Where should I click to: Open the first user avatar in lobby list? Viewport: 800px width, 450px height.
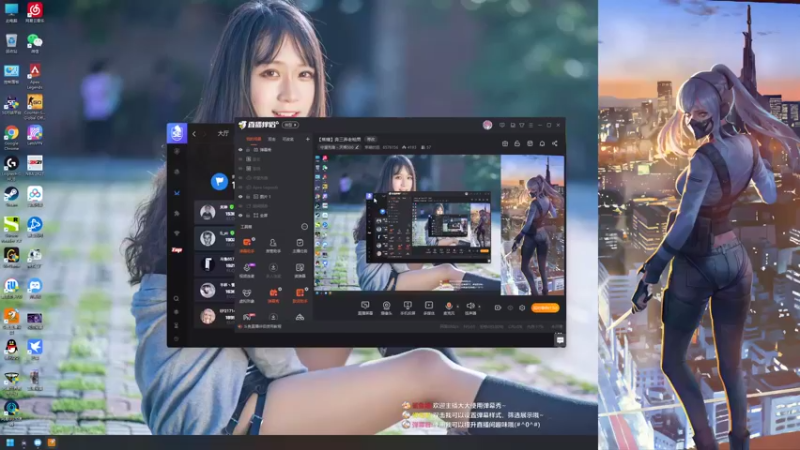pyautogui.click(x=207, y=212)
